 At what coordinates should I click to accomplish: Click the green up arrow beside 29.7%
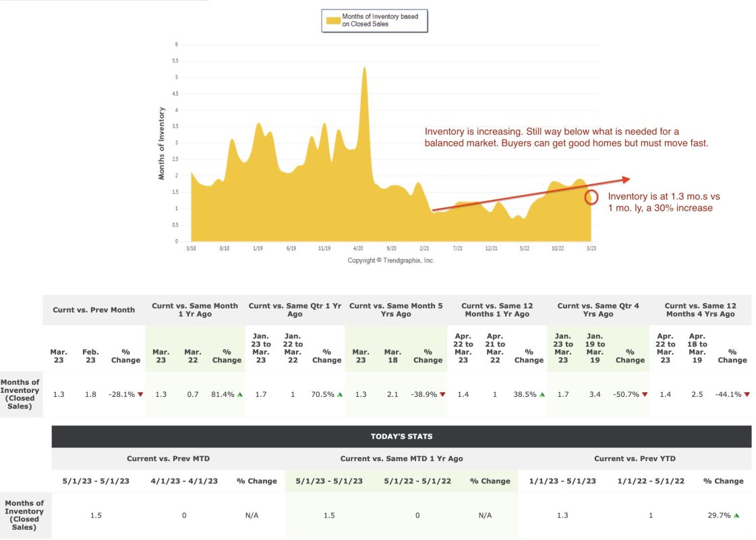click(x=736, y=515)
